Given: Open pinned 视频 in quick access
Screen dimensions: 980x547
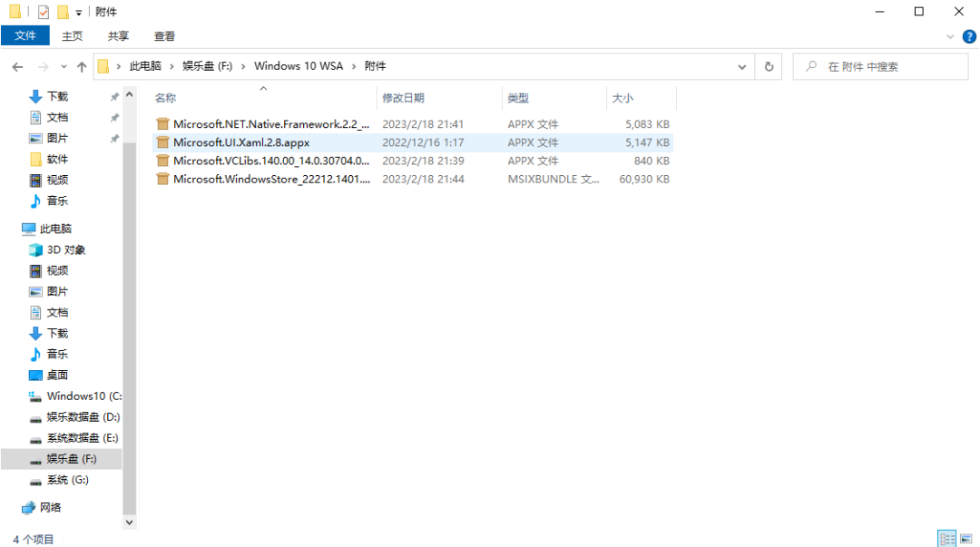Looking at the screenshot, I should [57, 180].
